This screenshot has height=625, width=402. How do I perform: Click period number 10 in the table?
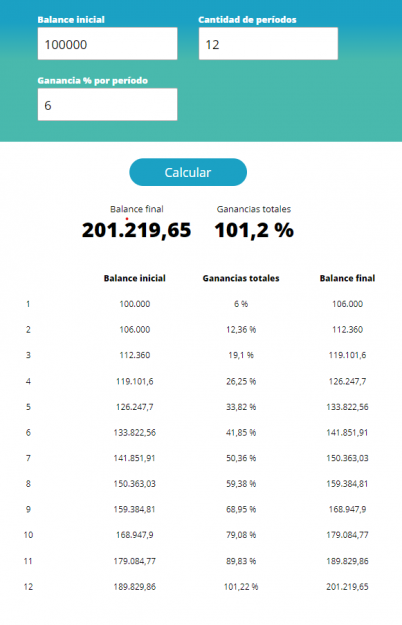(28, 535)
